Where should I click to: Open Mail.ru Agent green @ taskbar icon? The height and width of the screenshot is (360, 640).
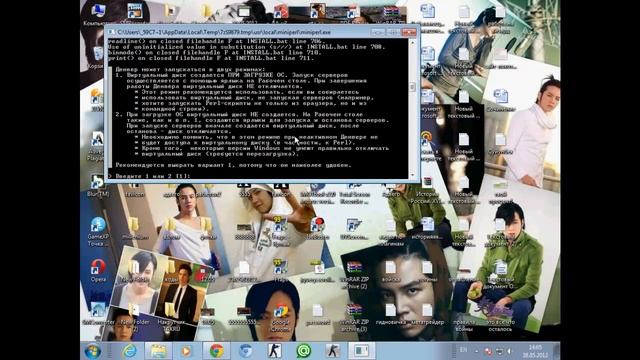304,351
